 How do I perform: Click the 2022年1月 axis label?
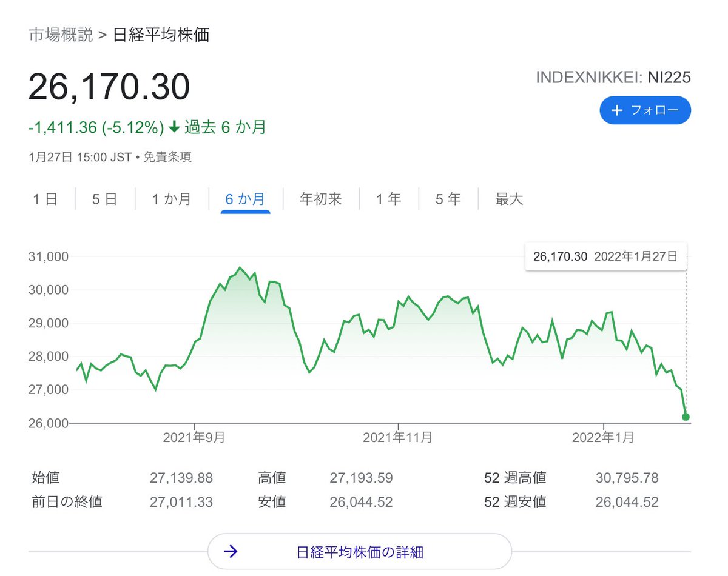(604, 437)
